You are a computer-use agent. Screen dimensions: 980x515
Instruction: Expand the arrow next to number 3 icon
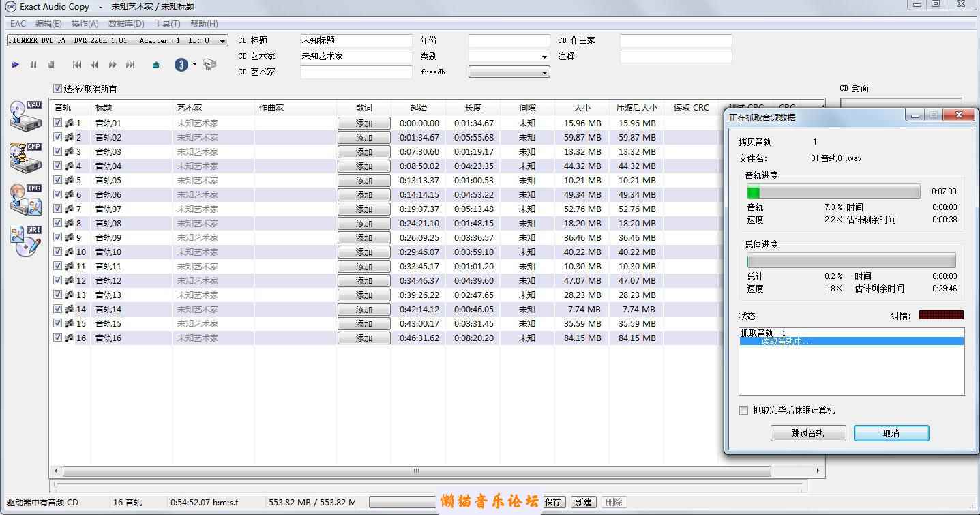pos(194,65)
